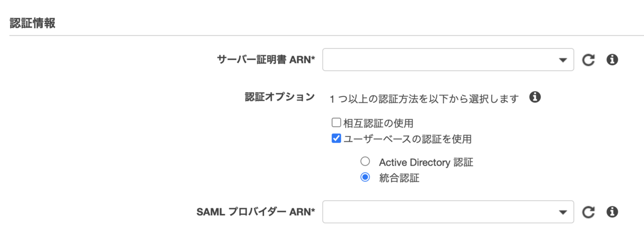Click inside the サーバー証明書 ARN field
Viewport: 644px width, 247px height.
448,59
